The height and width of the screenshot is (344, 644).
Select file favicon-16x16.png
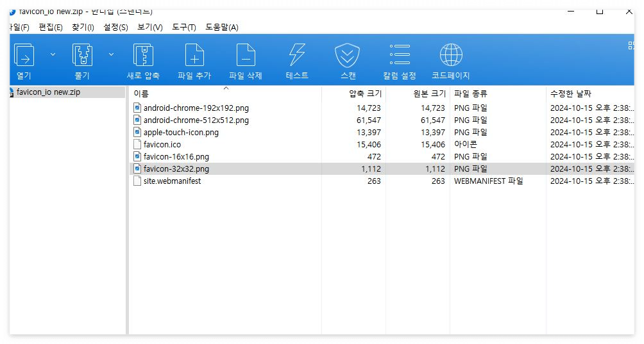pos(176,157)
